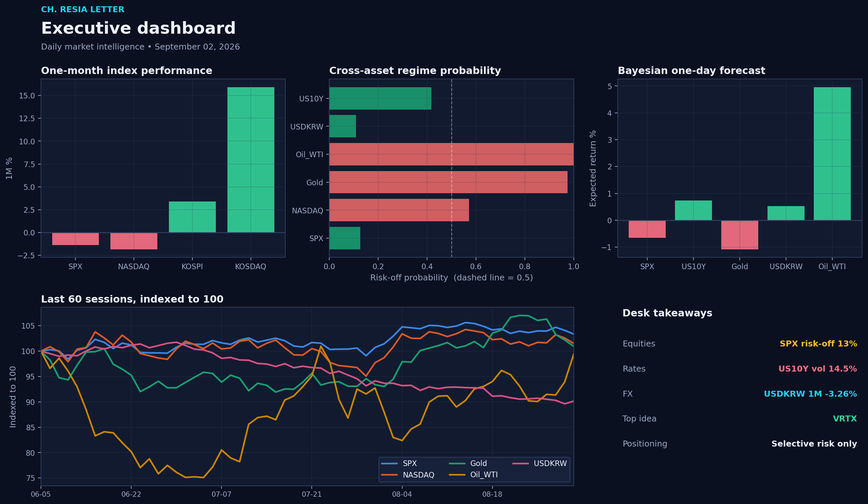Image resolution: width=868 pixels, height=504 pixels.
Task: Click the '07-21' date tick label
Action: [312, 494]
